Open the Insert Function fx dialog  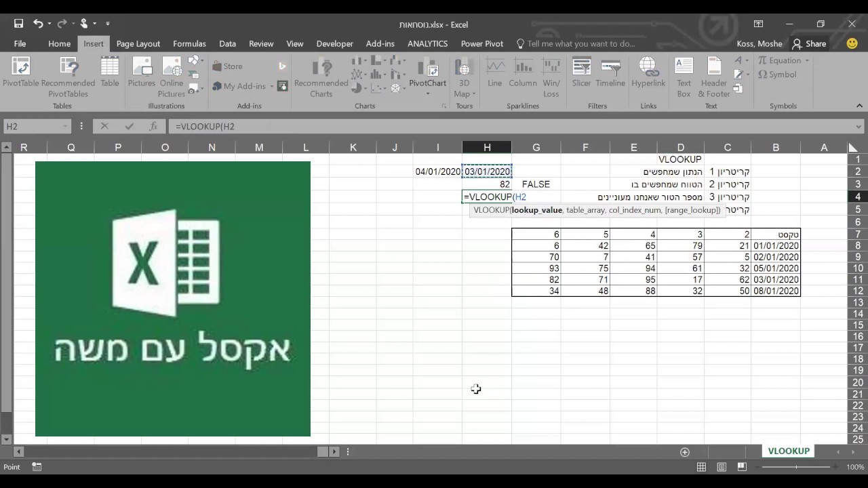[154, 126]
